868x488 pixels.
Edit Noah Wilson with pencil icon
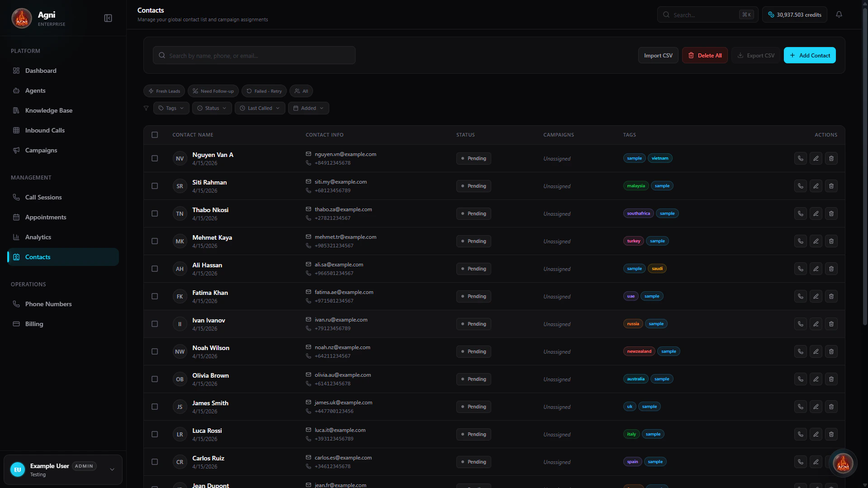(816, 351)
